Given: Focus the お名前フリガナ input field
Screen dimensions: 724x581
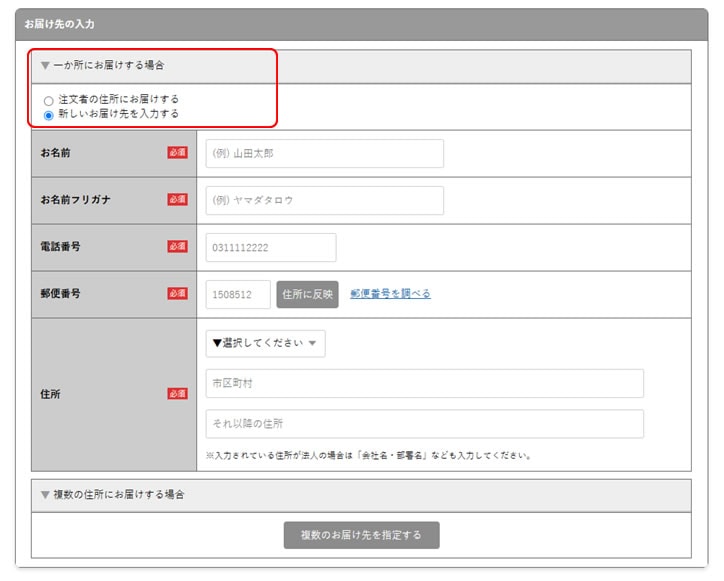Looking at the screenshot, I should pos(324,200).
